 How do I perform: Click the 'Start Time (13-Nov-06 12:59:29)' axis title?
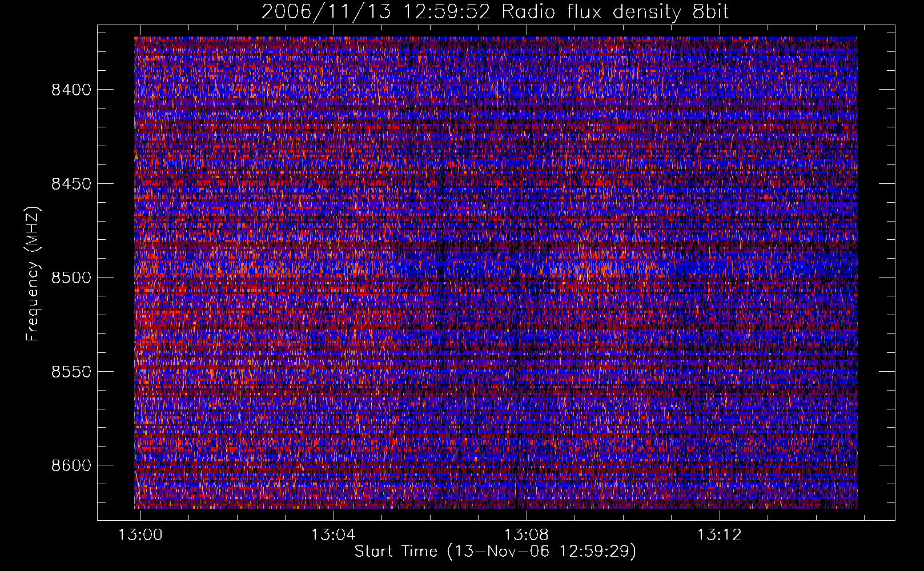click(x=495, y=552)
